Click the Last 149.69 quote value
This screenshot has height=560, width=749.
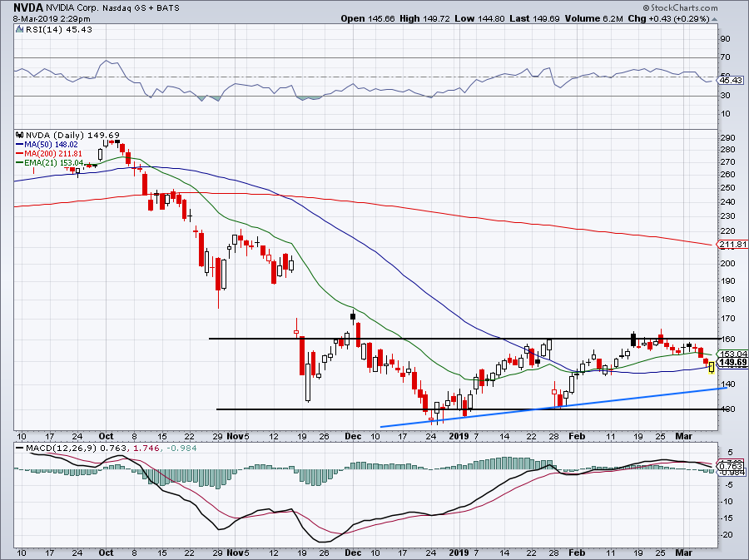tap(534, 18)
